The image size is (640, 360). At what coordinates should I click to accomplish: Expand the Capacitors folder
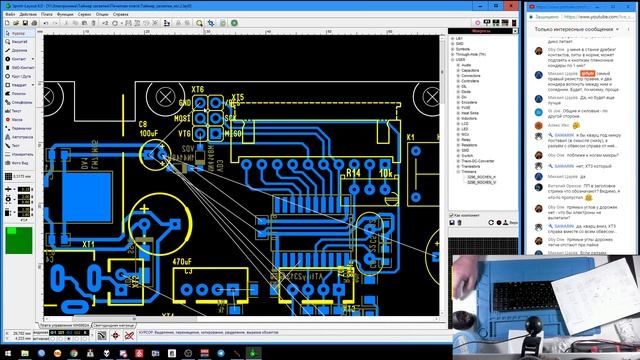[458, 70]
